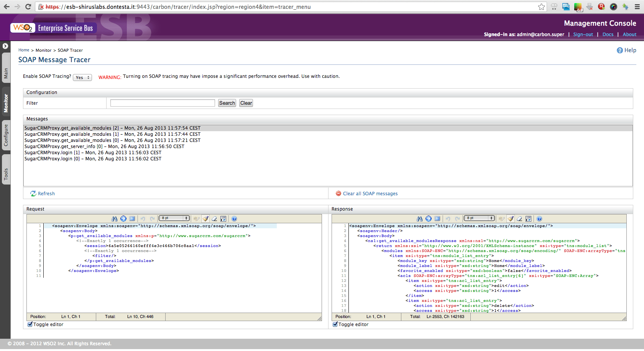This screenshot has height=351, width=644.
Task: Click resize handle of Request editor
Action: pos(319,318)
